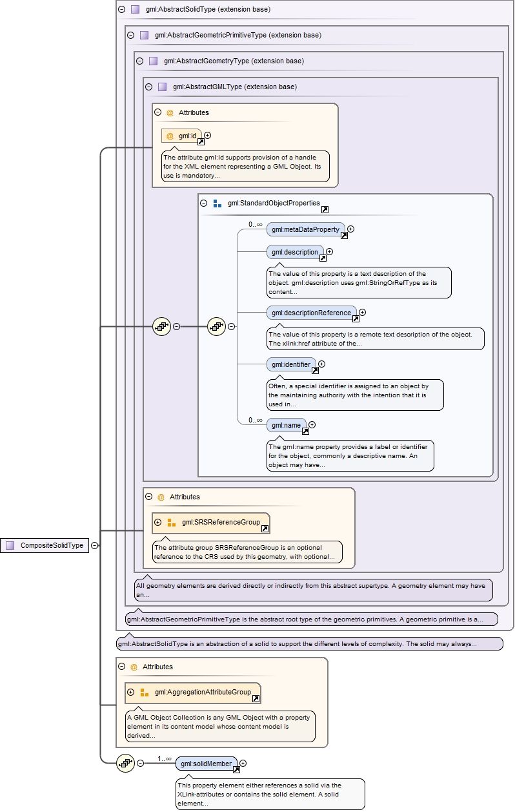Click gml:AggregationAttributeGroup orange group icon
Screen dimensions: 515x812
pyautogui.click(x=144, y=692)
